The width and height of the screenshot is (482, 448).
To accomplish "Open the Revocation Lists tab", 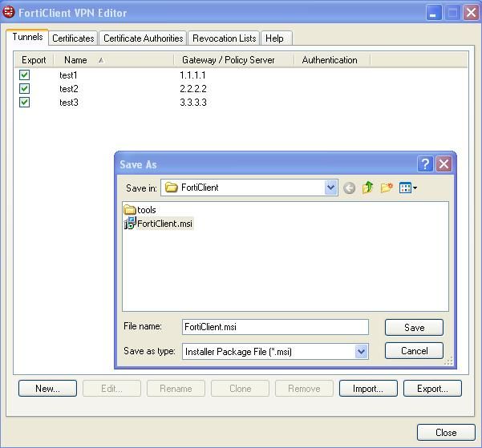I will pos(224,38).
